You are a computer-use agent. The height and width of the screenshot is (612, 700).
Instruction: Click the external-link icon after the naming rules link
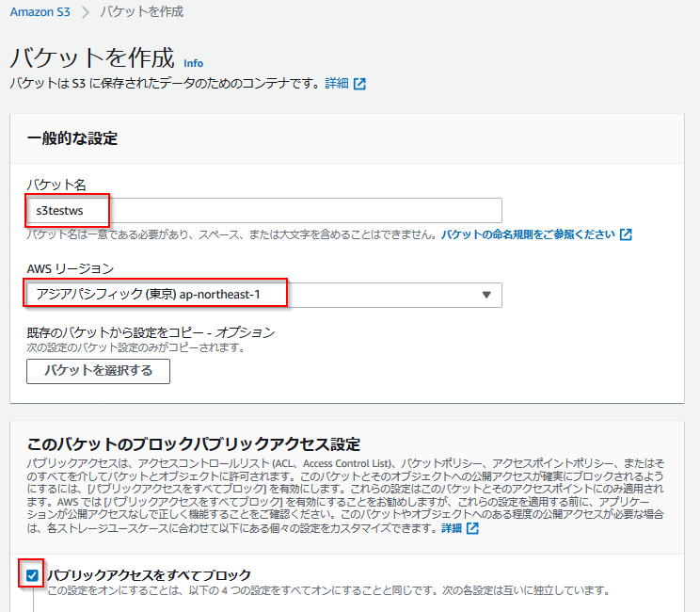pos(626,234)
